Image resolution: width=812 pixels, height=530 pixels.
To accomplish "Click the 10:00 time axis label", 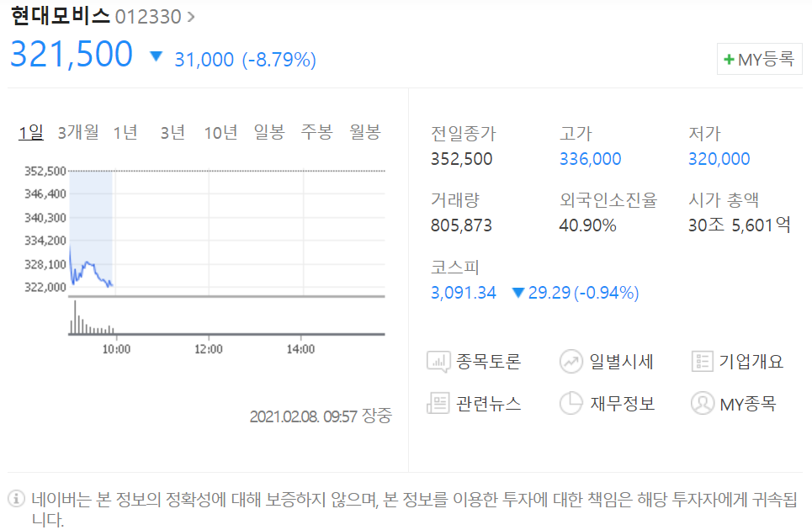I will (116, 349).
